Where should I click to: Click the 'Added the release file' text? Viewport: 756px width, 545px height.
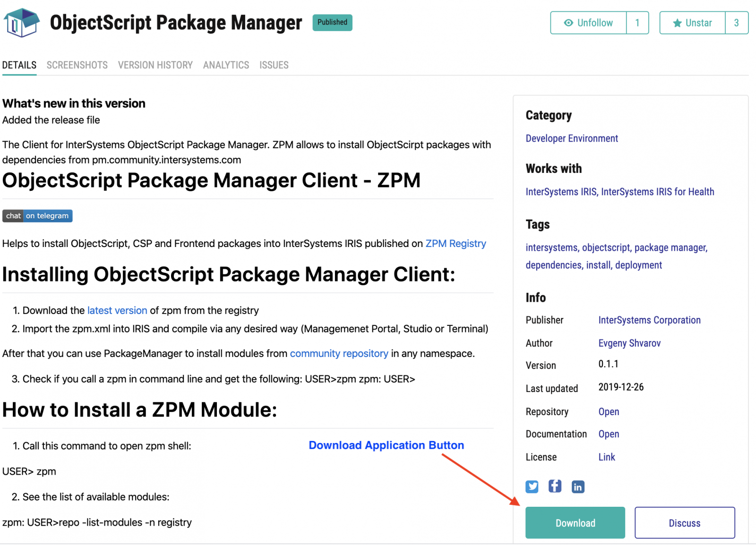pos(51,120)
